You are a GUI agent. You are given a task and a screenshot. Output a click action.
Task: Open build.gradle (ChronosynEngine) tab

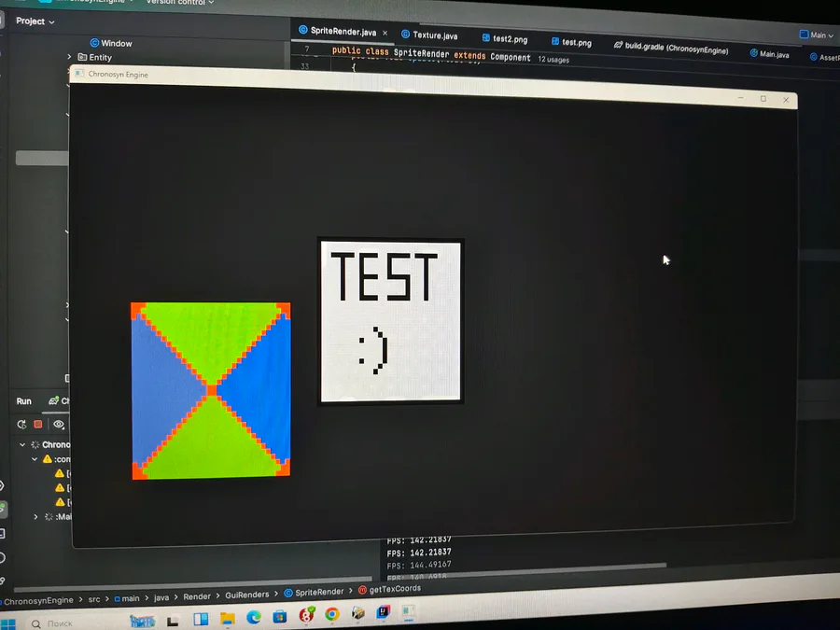671,49
